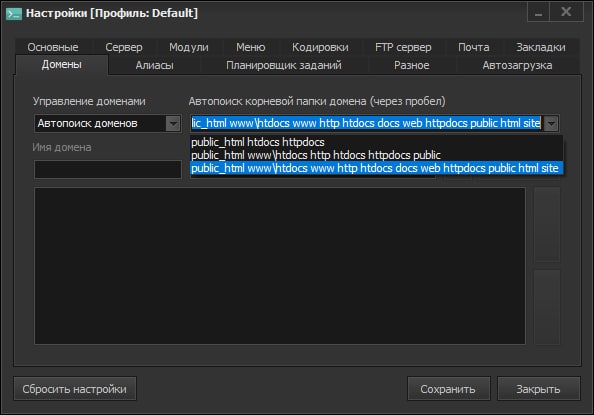This screenshot has width=594, height=415.
Task: Expand the Автопоиск доменов dropdown arrow
Action: [173, 124]
